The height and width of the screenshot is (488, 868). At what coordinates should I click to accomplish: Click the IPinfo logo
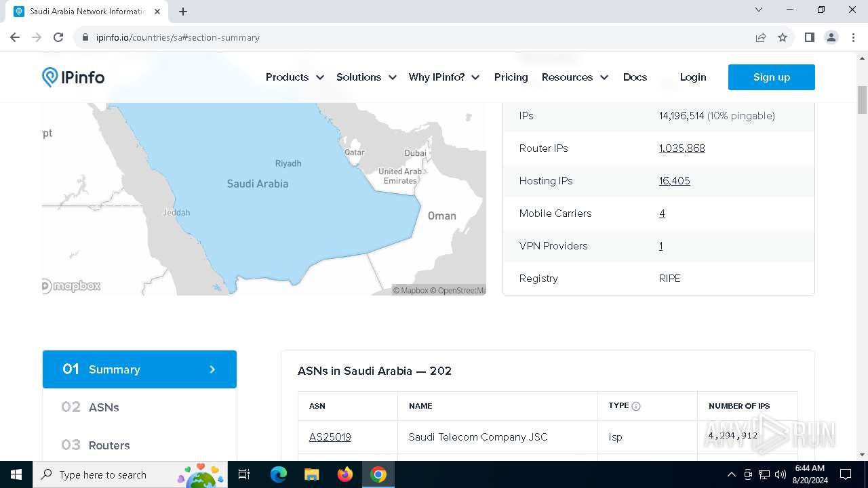[73, 77]
